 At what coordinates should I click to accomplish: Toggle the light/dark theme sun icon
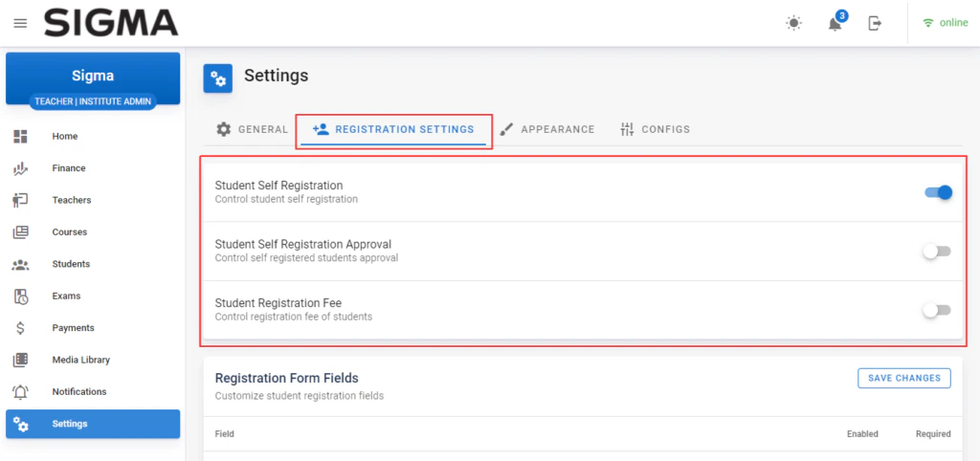pos(793,23)
